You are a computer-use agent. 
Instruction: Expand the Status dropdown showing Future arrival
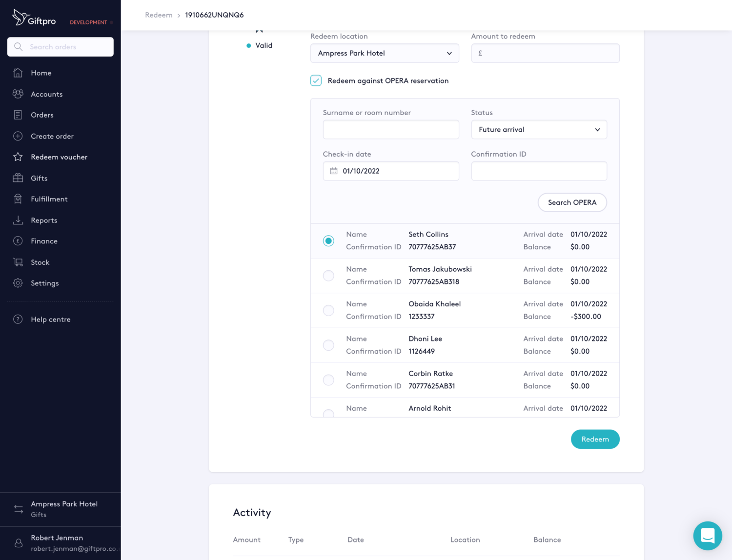click(539, 129)
